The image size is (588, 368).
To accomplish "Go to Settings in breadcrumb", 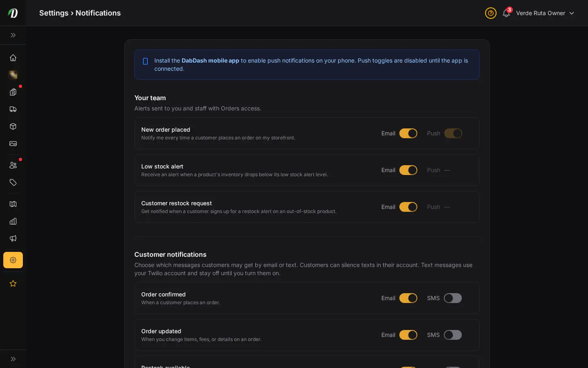I will point(54,13).
